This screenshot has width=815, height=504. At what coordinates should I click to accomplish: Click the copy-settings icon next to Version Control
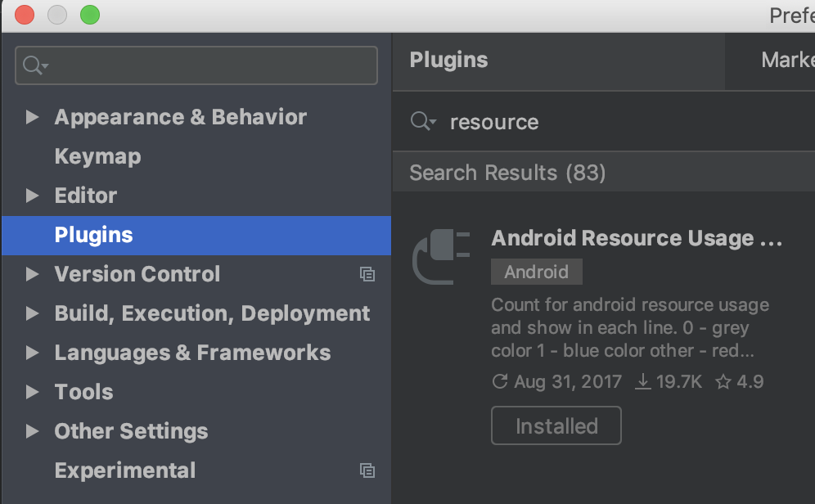(367, 274)
